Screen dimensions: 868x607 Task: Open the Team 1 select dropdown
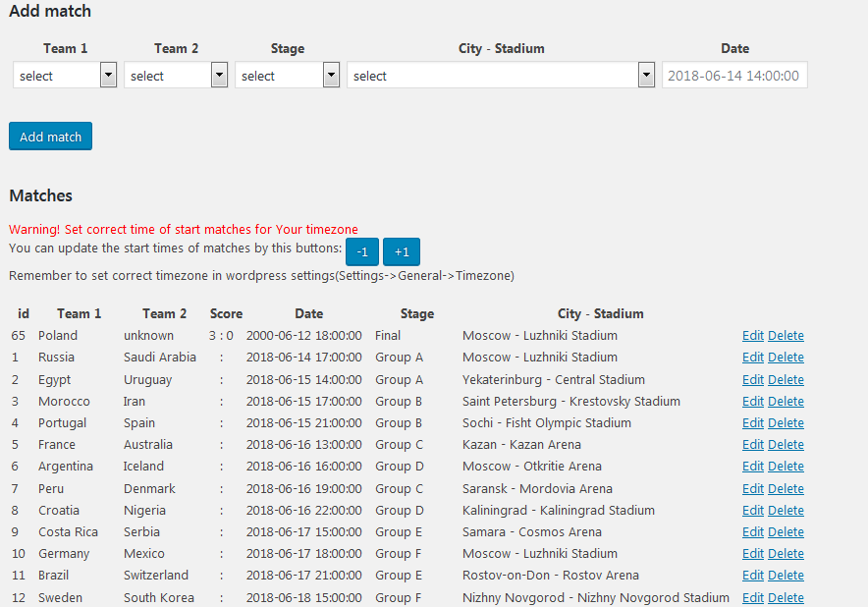coord(65,76)
